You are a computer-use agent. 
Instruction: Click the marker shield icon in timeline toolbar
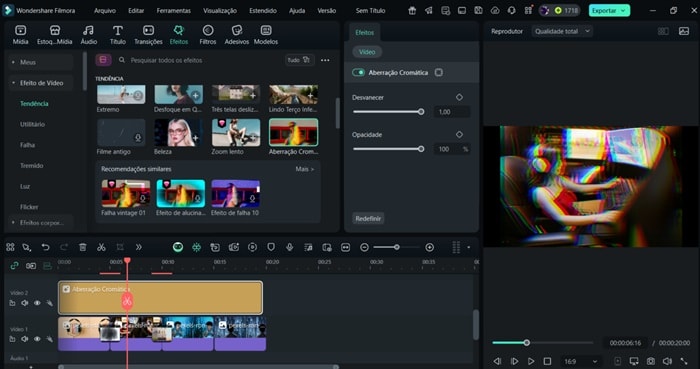point(271,247)
